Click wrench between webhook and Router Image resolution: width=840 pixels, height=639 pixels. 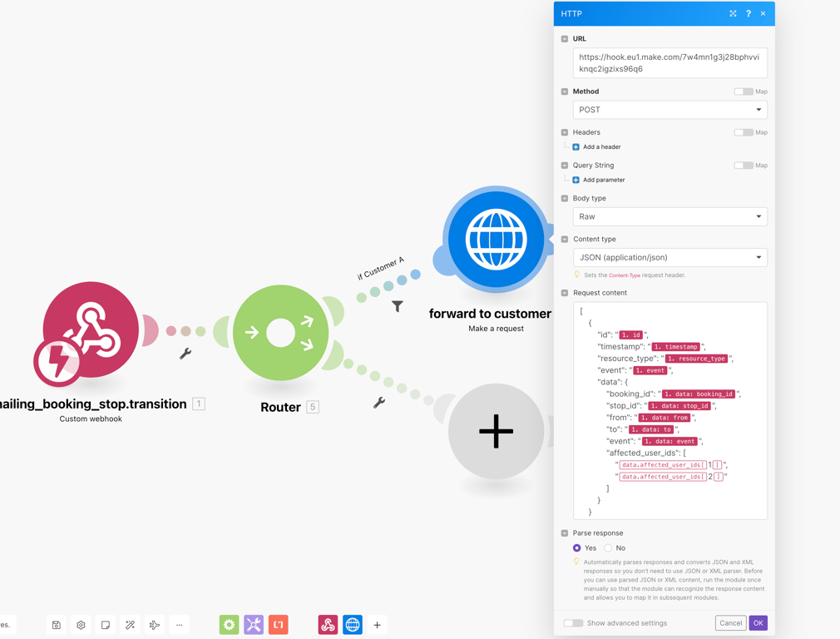click(185, 354)
